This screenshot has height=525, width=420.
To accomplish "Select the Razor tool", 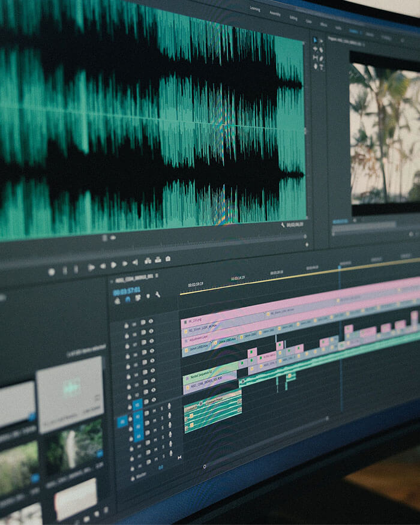I will [x=322, y=50].
